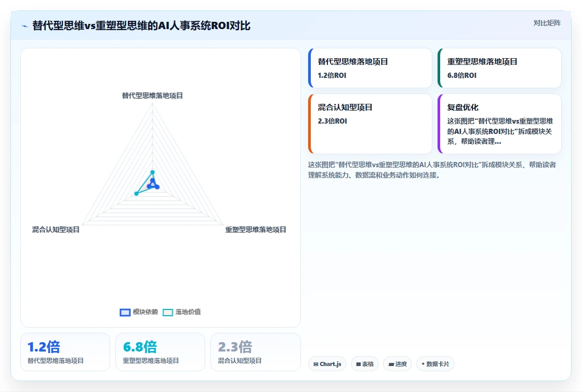Viewport: 582px width, 392px height.
Task: Click the diamond icon in 数据卡片 tag
Action: [423, 364]
